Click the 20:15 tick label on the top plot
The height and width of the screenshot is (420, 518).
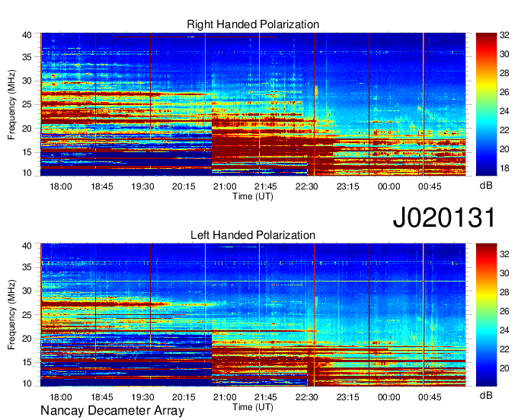pyautogui.click(x=184, y=186)
